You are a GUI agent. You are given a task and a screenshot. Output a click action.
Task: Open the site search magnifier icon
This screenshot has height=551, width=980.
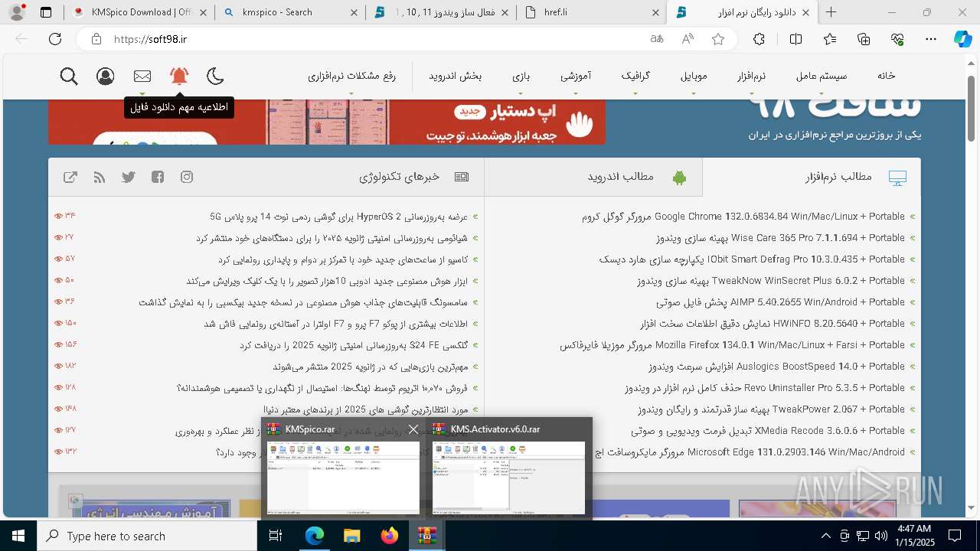[x=69, y=76]
